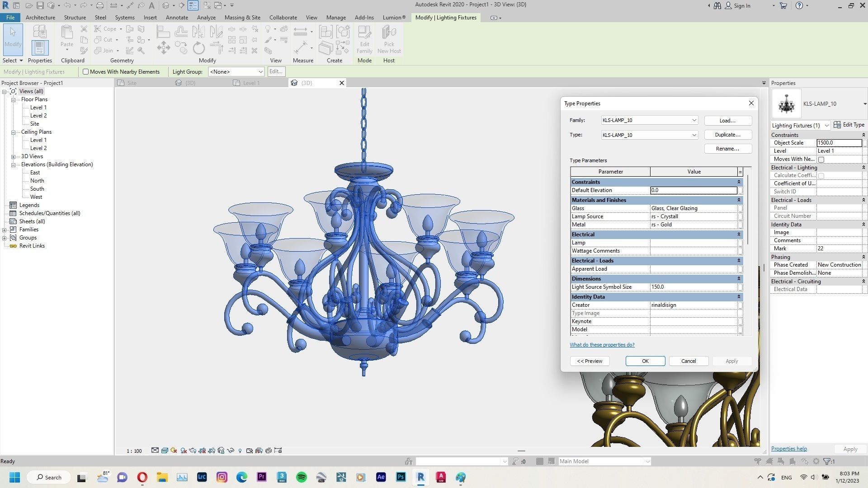This screenshot has width=868, height=488.
Task: Activate the Rotate tool
Action: pyautogui.click(x=199, y=48)
